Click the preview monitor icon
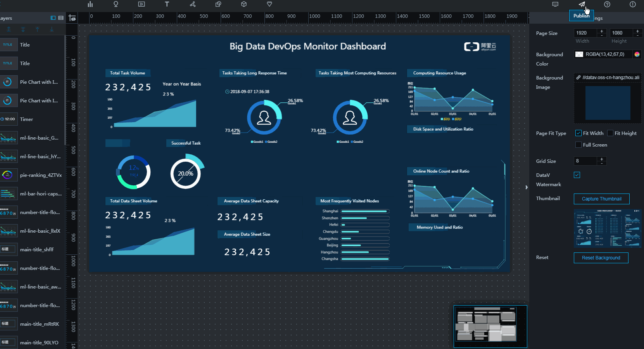 pyautogui.click(x=555, y=4)
